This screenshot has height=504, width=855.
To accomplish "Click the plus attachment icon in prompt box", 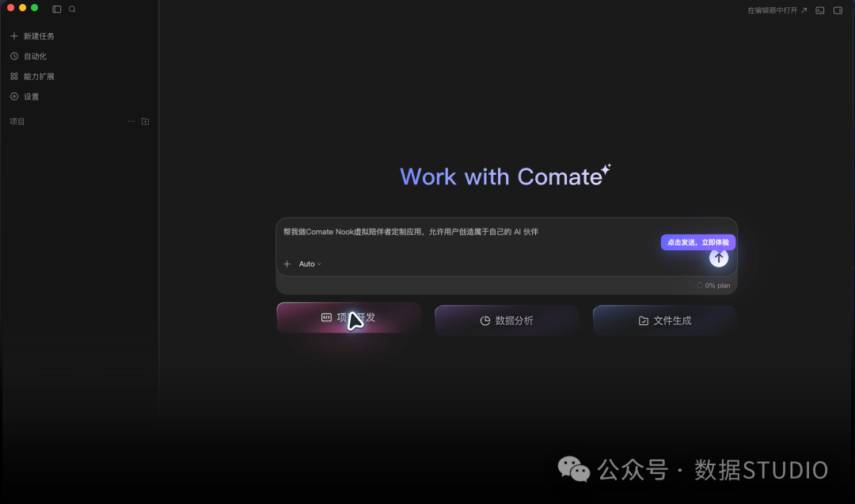I will [x=287, y=263].
